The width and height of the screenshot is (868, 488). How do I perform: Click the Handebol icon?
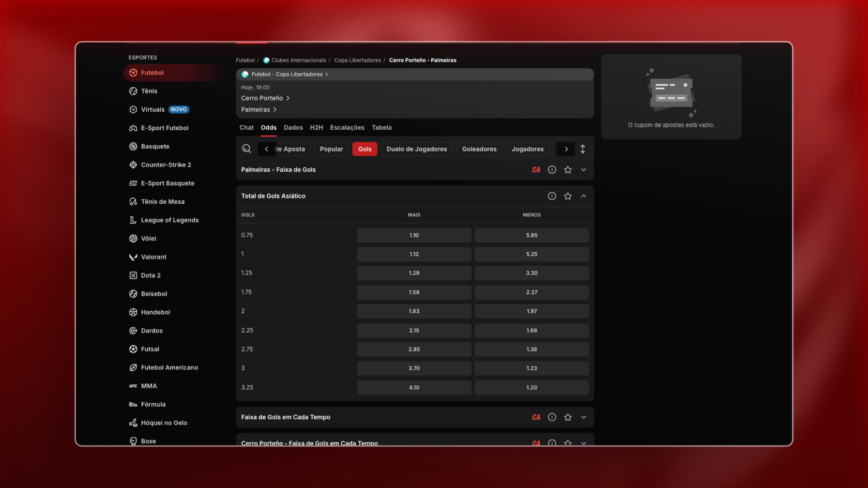click(133, 312)
